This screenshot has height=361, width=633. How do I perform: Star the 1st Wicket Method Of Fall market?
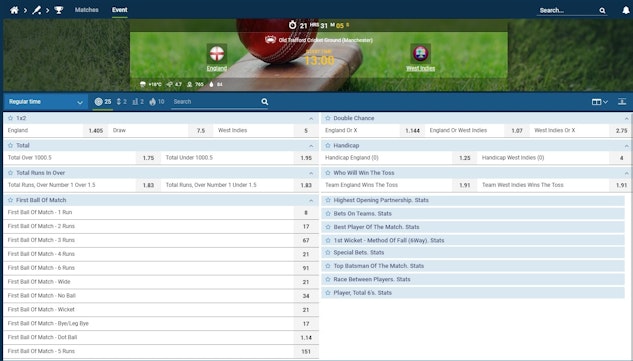click(328, 240)
